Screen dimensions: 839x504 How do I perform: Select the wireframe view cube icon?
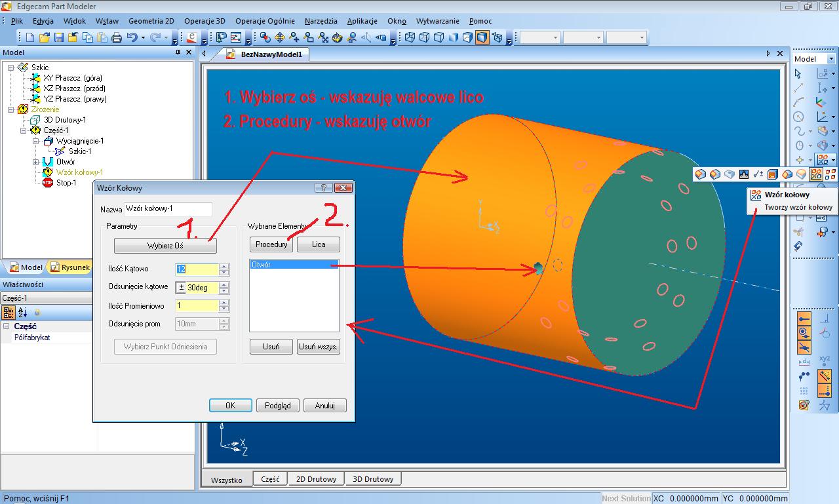[410, 37]
